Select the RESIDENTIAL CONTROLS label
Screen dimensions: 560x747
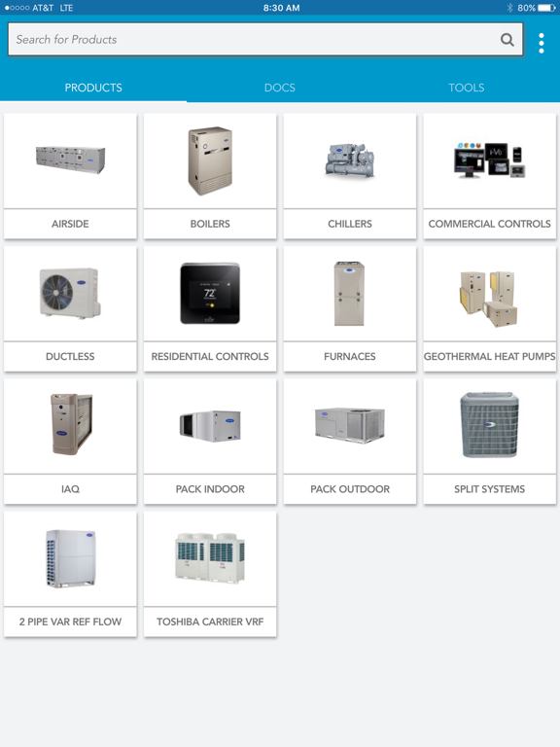pos(210,356)
